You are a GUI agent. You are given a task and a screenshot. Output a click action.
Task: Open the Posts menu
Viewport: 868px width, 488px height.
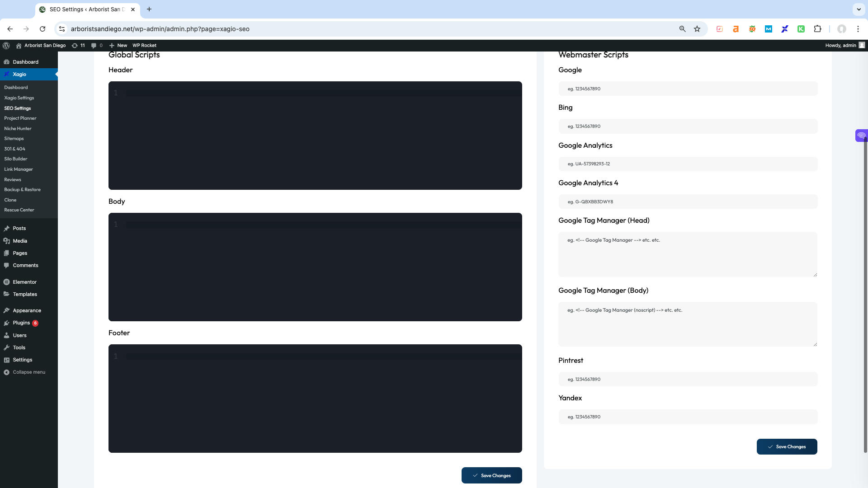[x=19, y=229]
